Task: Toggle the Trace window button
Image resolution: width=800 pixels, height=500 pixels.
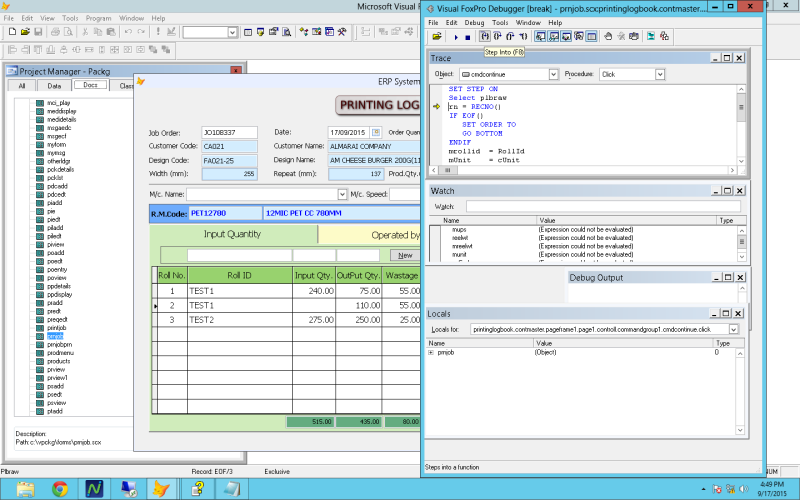Action: tap(540, 36)
